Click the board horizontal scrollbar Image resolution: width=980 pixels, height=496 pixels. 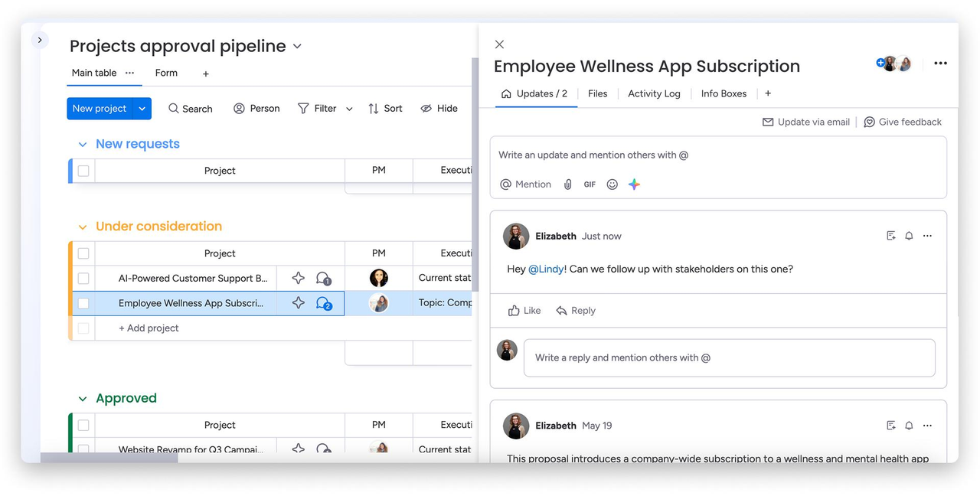tap(109, 458)
